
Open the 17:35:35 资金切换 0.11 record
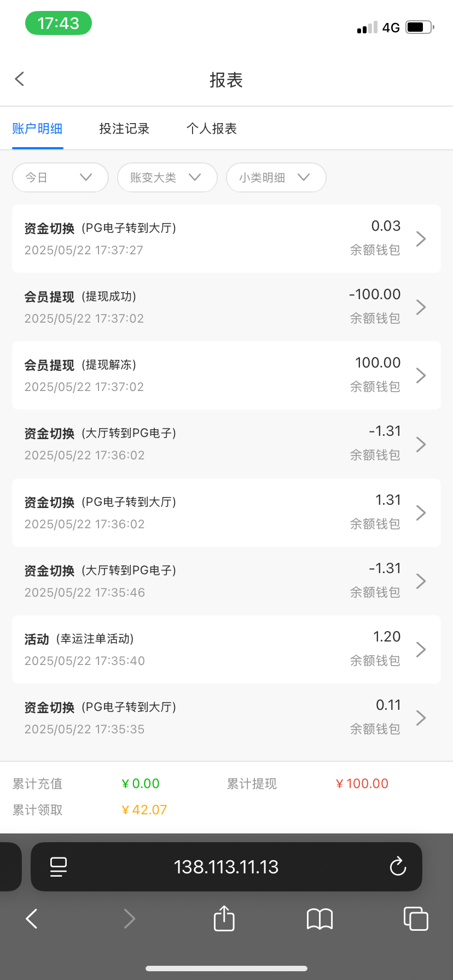click(226, 717)
